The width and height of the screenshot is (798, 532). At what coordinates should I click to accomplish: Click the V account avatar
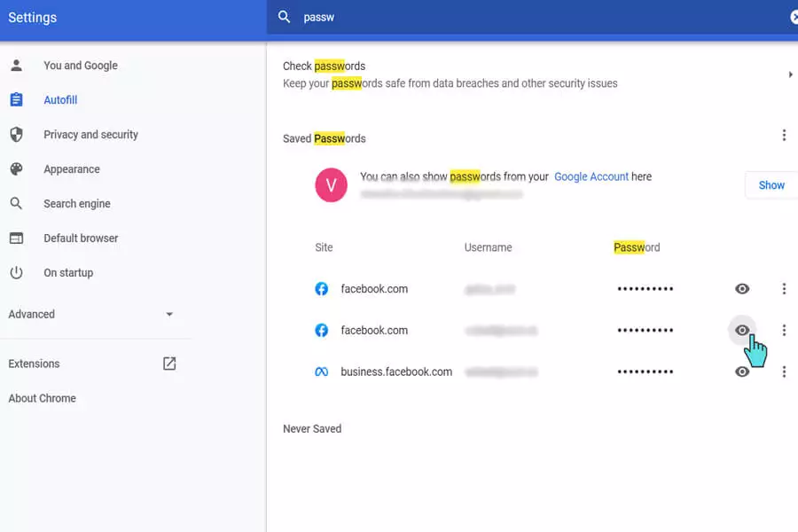331,184
